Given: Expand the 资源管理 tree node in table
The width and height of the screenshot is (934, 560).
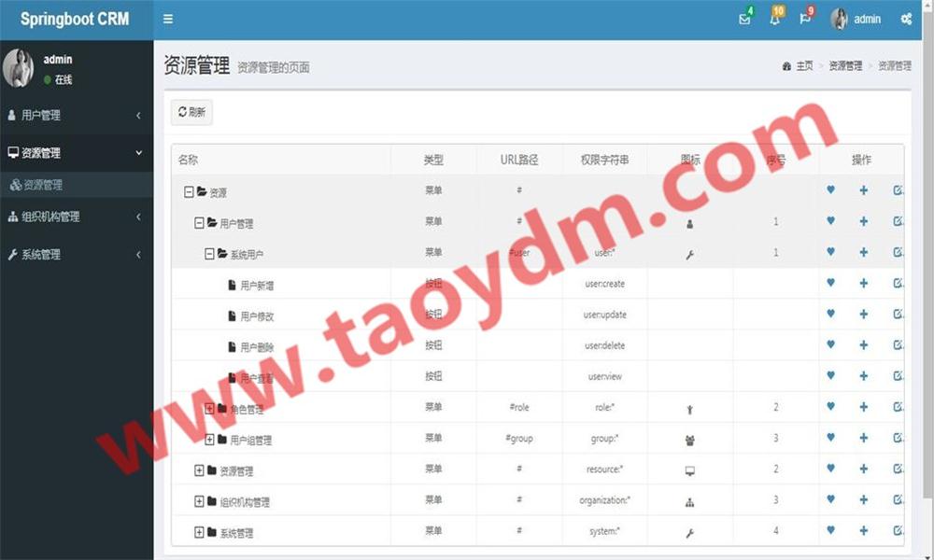Looking at the screenshot, I should pos(199,470).
